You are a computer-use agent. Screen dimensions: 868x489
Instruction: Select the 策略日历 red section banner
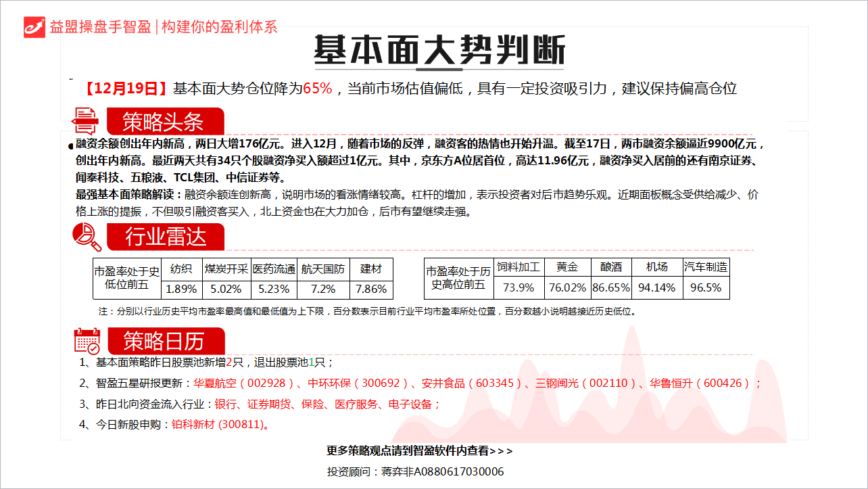(164, 340)
